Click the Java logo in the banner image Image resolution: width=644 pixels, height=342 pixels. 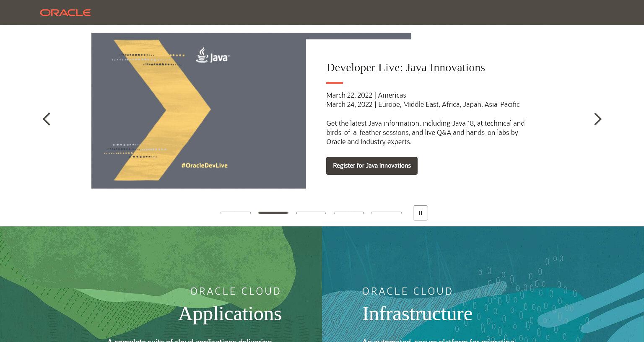213,55
